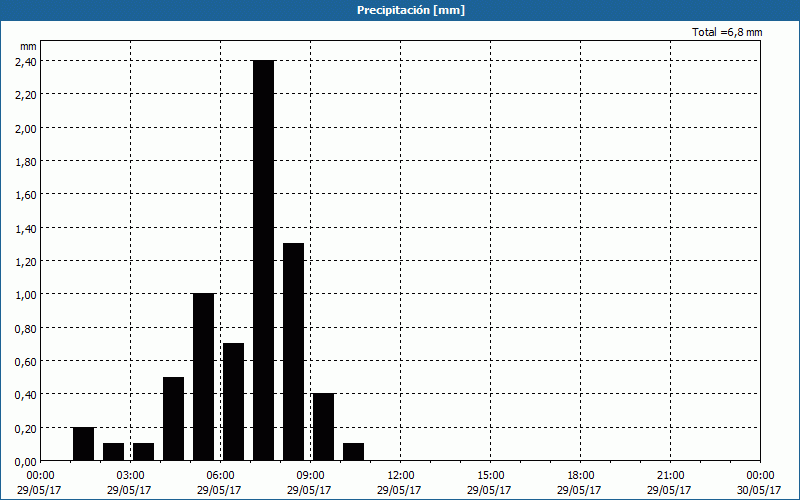The height and width of the screenshot is (500, 800).
Task: Click the '1,00' y-axis label
Action: click(x=26, y=295)
